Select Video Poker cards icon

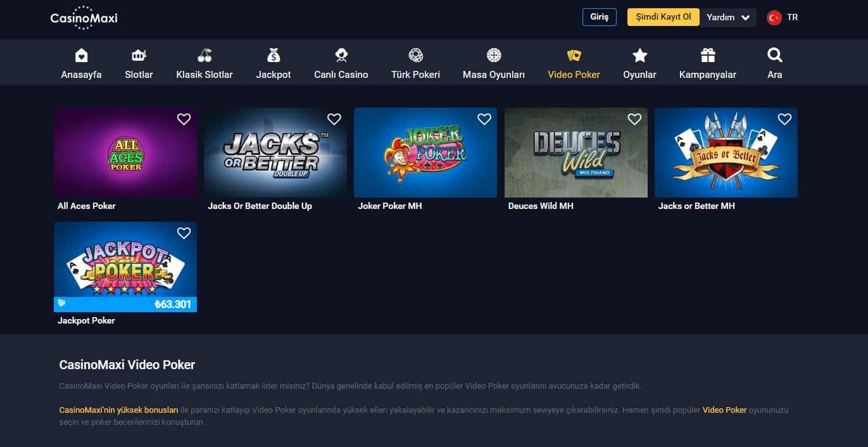pos(574,55)
